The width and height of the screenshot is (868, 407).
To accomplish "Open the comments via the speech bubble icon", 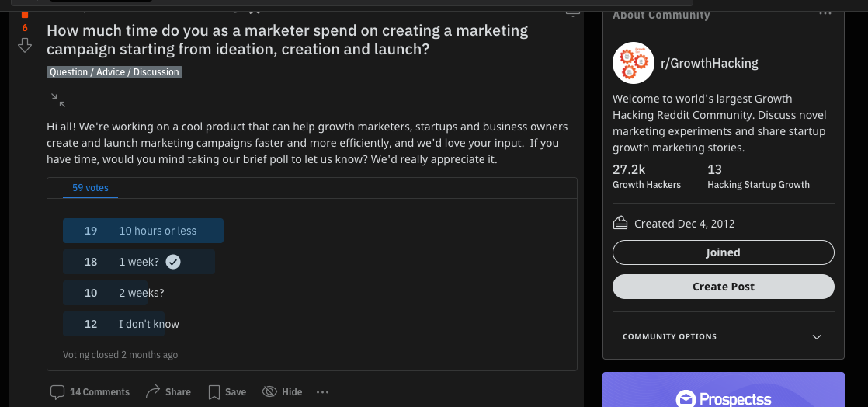I will tap(57, 392).
